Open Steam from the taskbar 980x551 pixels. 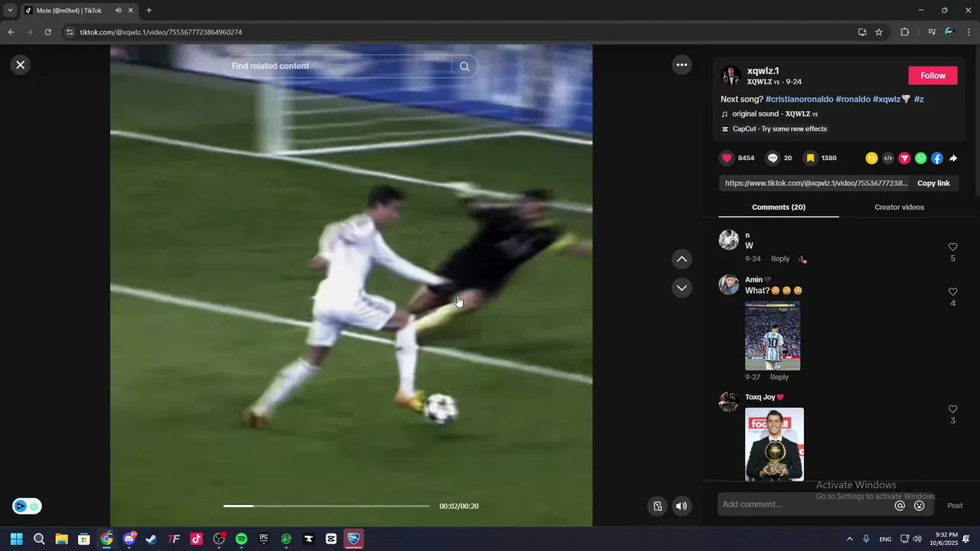(x=152, y=539)
